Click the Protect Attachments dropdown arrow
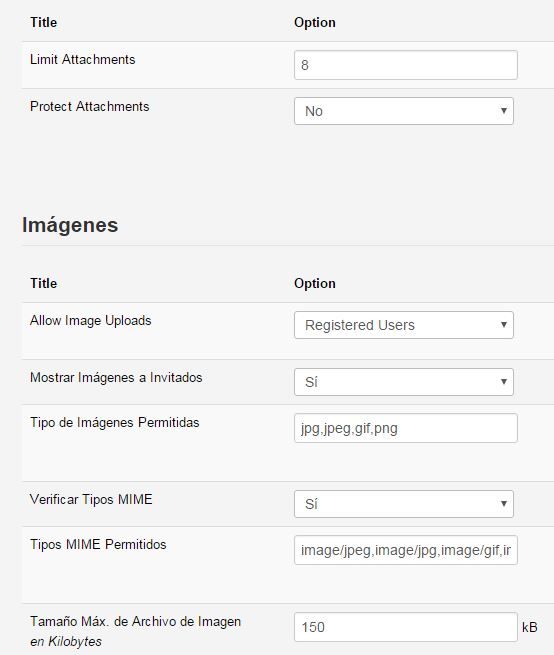 pos(504,111)
